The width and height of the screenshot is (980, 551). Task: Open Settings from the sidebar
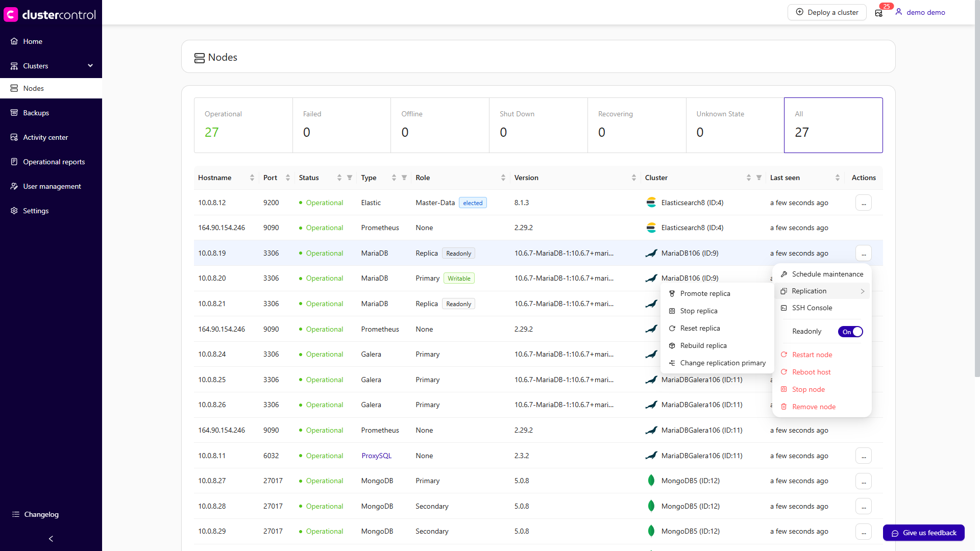point(36,210)
